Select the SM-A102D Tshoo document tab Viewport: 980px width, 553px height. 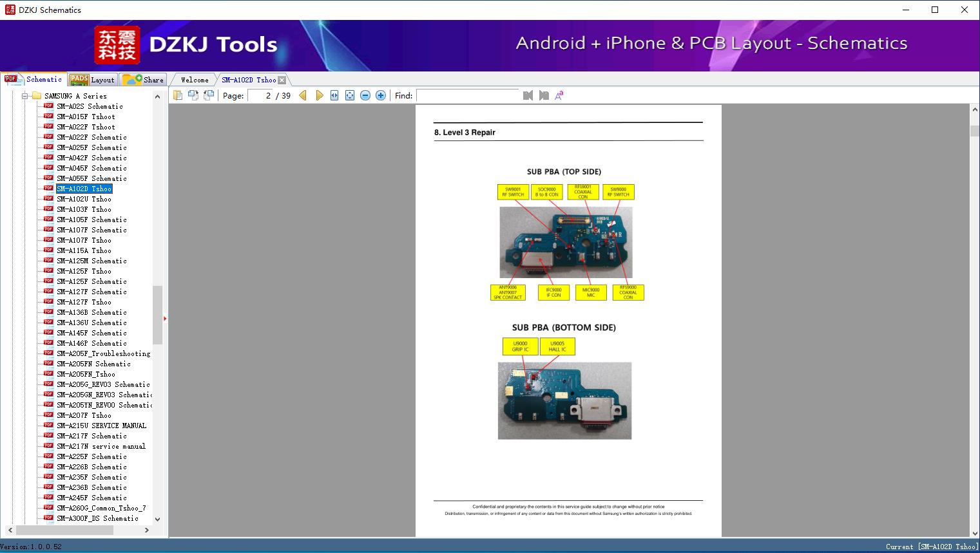tap(249, 80)
